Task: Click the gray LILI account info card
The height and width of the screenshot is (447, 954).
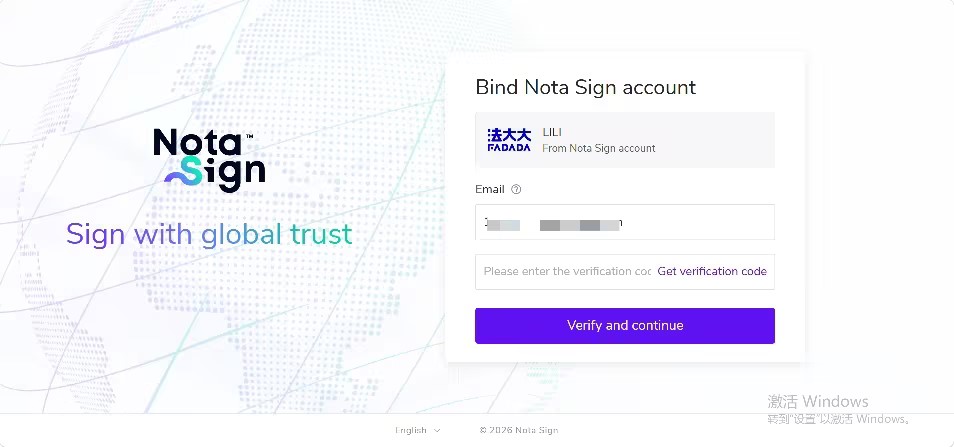Action: 625,140
